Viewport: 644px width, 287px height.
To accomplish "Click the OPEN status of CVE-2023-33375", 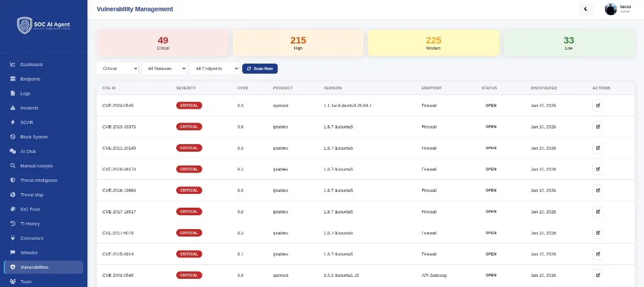I will pyautogui.click(x=491, y=127).
